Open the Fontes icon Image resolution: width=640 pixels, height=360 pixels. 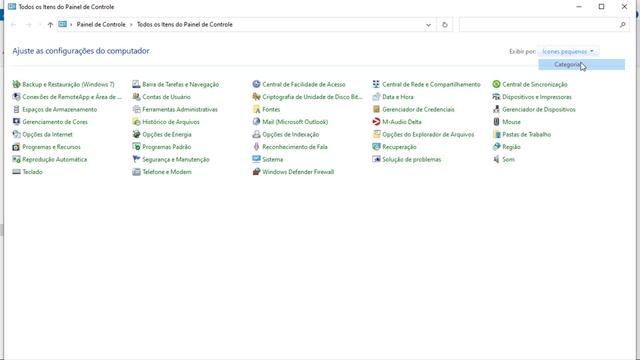click(x=256, y=109)
